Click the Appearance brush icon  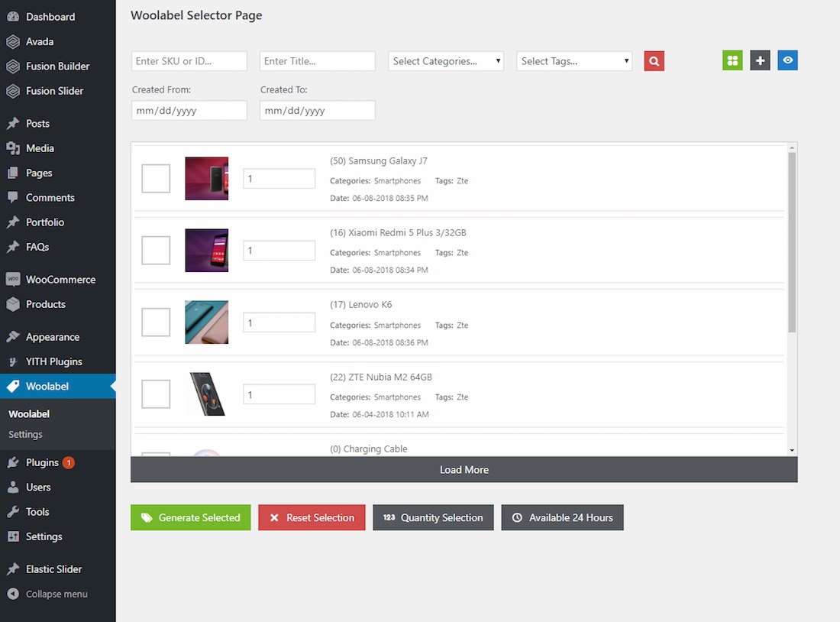pos(13,337)
